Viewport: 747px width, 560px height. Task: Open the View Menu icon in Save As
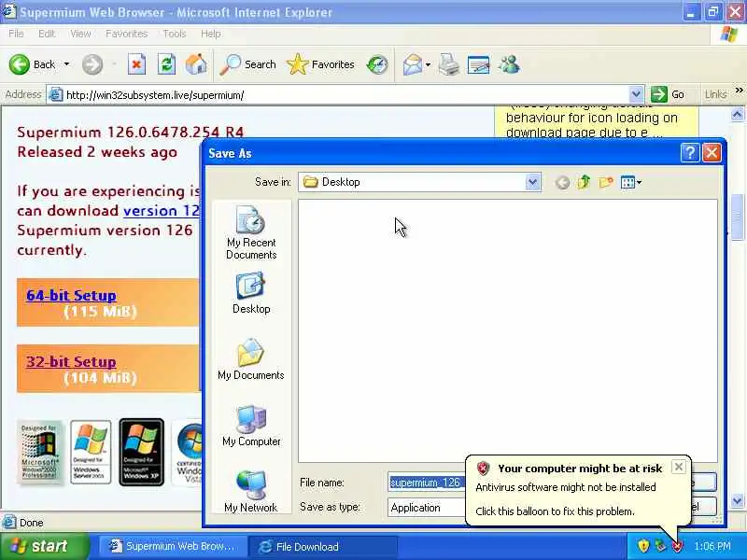pos(631,182)
